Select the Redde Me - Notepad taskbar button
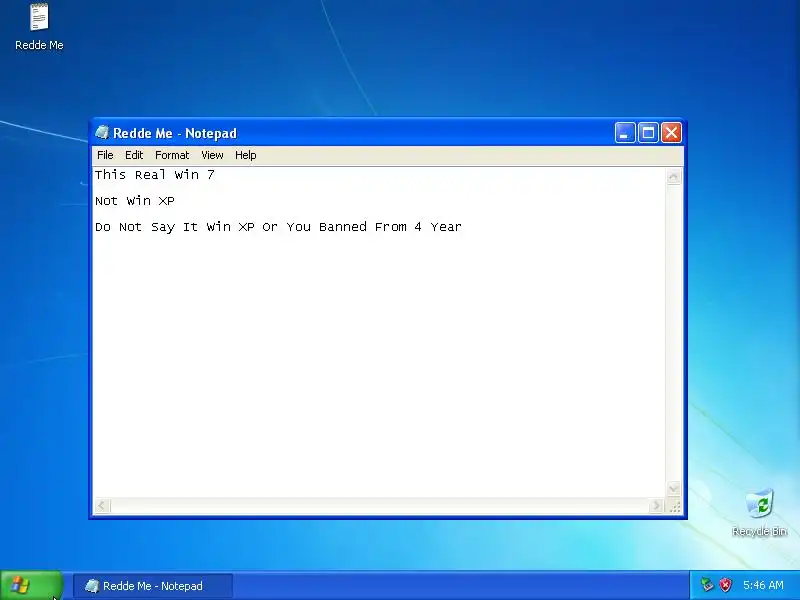The image size is (800, 600). pyautogui.click(x=153, y=586)
